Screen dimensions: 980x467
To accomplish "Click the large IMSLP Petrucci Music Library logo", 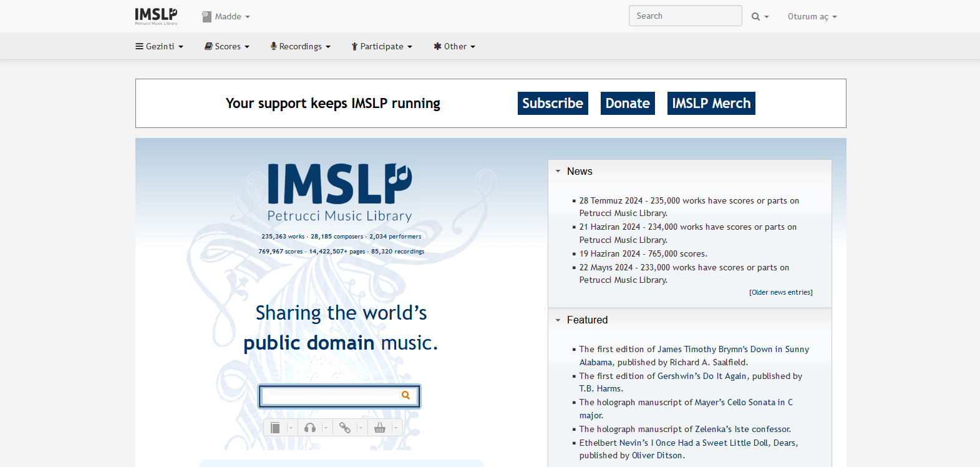I will point(340,192).
